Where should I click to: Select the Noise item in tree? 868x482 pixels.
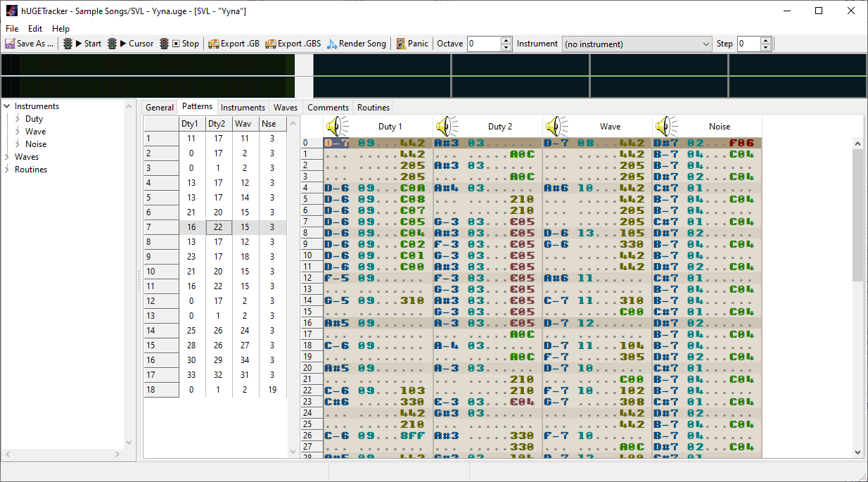pyautogui.click(x=36, y=144)
